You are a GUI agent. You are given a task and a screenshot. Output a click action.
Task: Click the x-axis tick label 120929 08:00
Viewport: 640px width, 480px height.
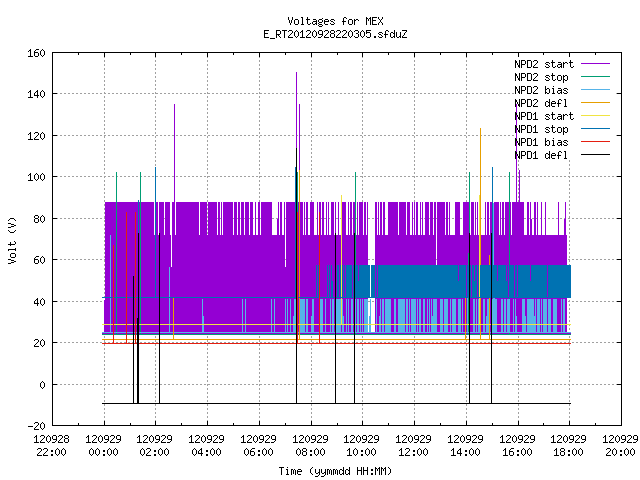[310, 446]
